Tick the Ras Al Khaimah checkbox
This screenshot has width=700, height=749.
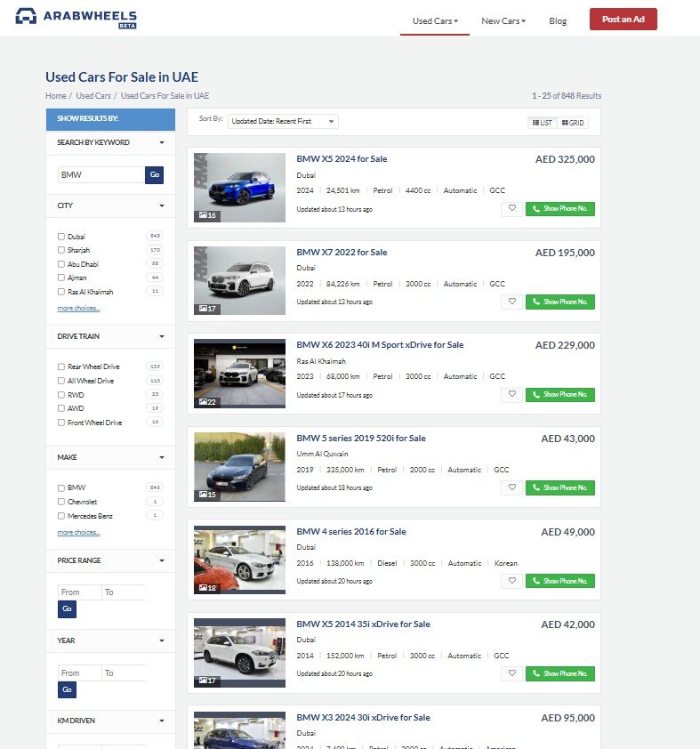(61, 292)
